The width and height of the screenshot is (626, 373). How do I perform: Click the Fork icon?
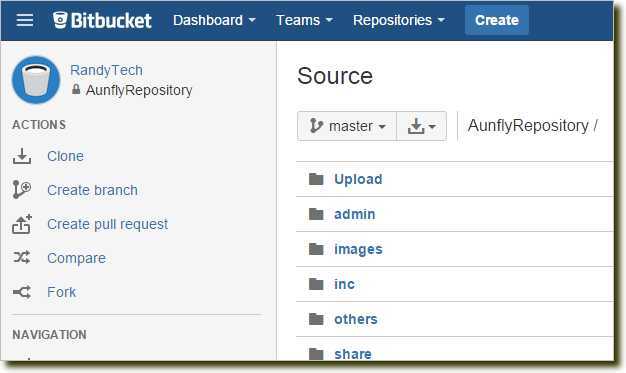(22, 292)
